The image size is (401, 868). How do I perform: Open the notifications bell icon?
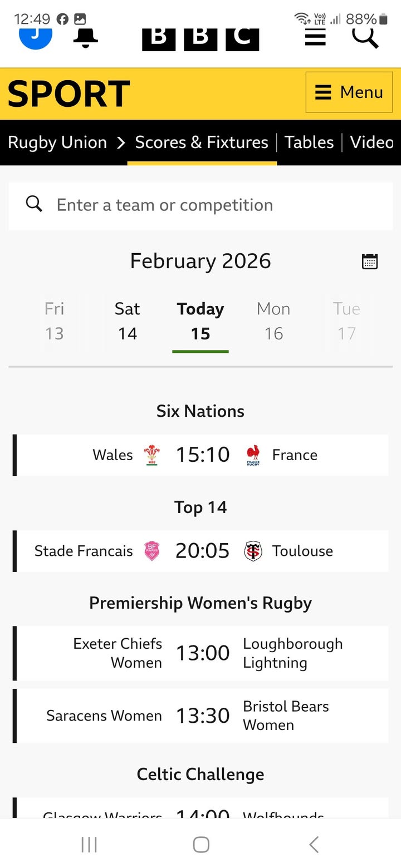click(x=86, y=37)
